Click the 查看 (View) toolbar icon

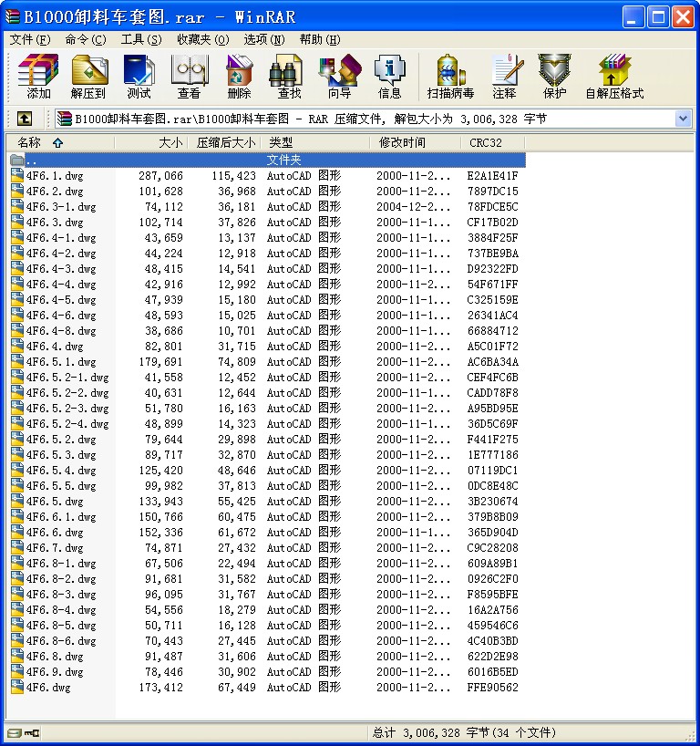coord(190,70)
